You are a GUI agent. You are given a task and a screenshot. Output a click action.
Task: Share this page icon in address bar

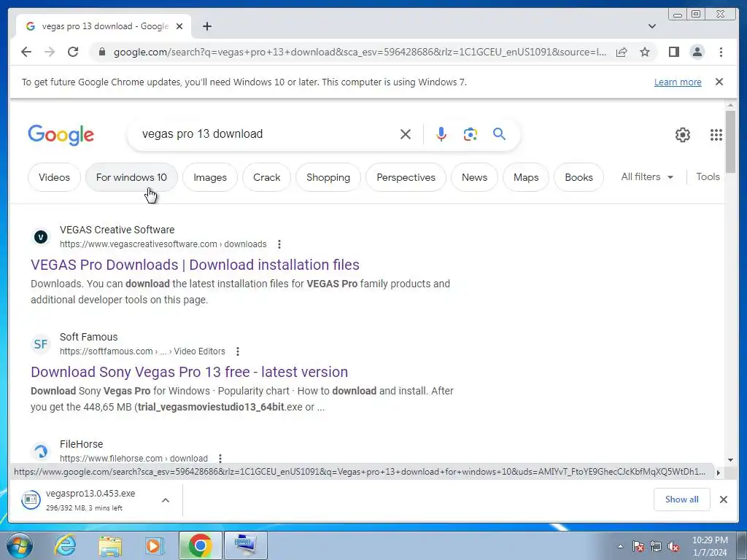point(622,52)
